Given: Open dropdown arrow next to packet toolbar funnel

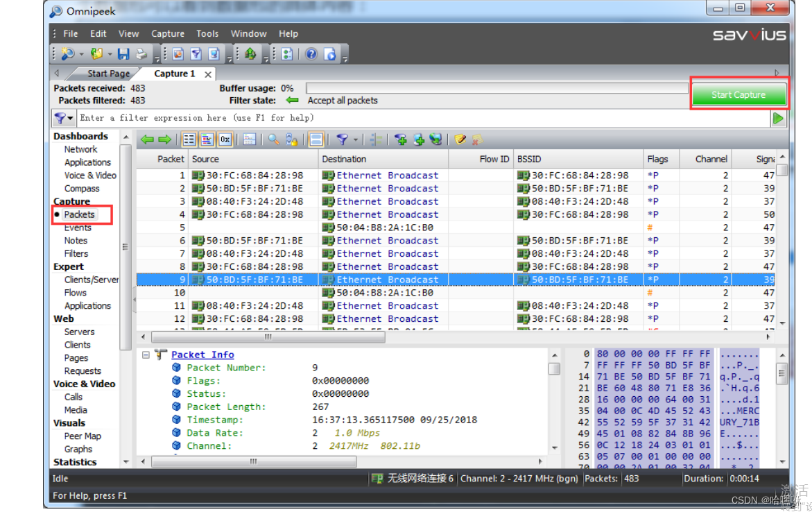Looking at the screenshot, I should 356,139.
